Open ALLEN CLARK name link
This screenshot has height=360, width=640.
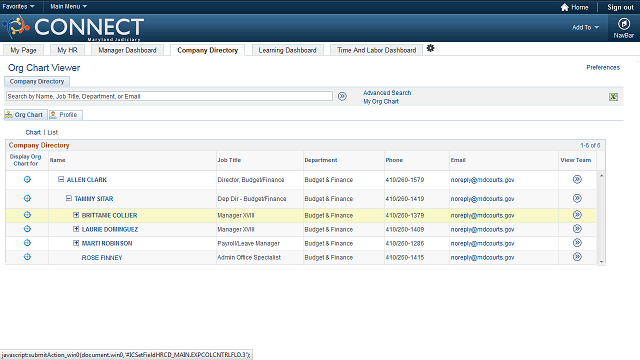pyautogui.click(x=87, y=180)
